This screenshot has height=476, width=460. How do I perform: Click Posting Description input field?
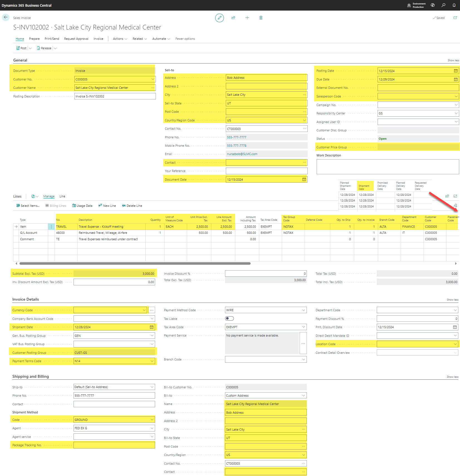pyautogui.click(x=115, y=96)
